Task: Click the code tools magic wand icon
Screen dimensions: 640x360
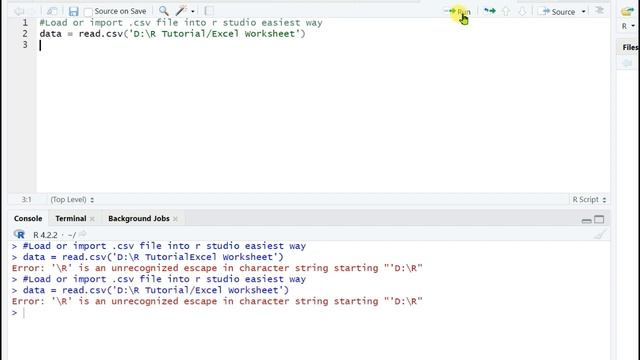Action: [181, 11]
